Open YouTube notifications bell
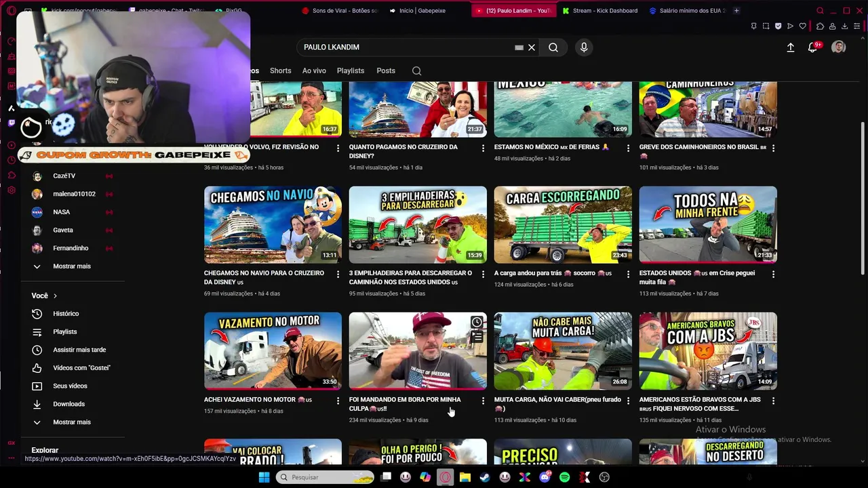The height and width of the screenshot is (488, 868). click(x=813, y=47)
